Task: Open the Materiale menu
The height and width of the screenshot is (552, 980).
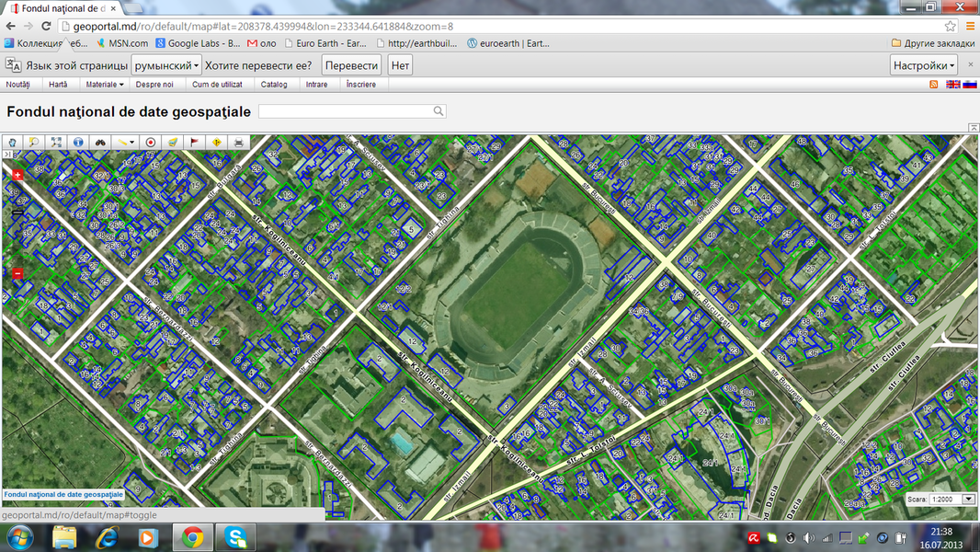Action: 104,85
